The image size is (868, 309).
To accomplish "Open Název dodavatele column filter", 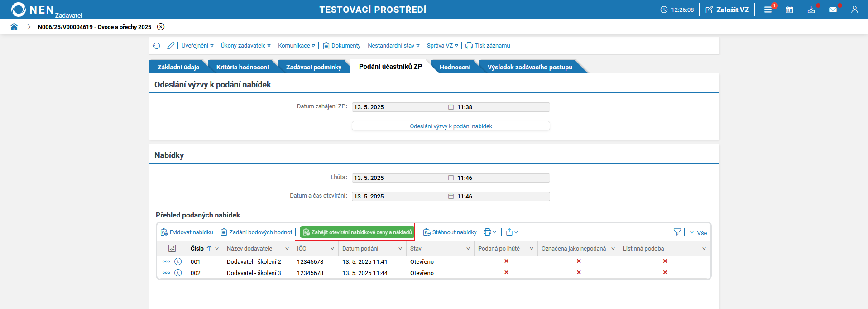I will [x=287, y=248].
